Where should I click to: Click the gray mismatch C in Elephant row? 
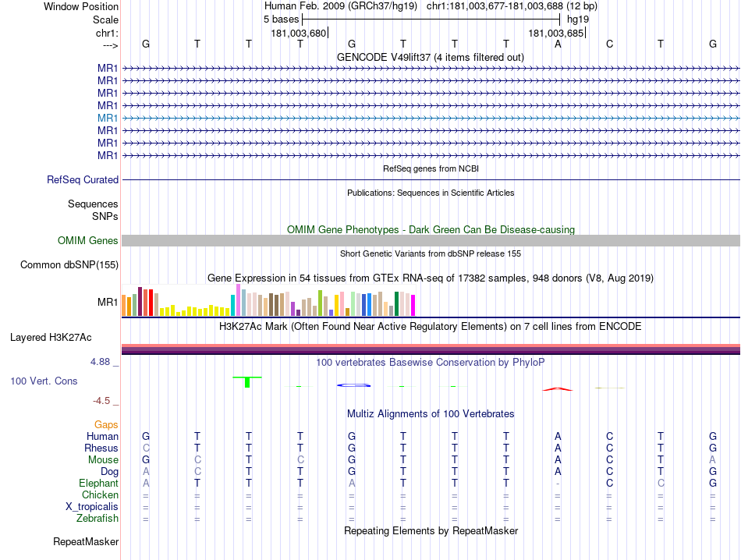[661, 483]
